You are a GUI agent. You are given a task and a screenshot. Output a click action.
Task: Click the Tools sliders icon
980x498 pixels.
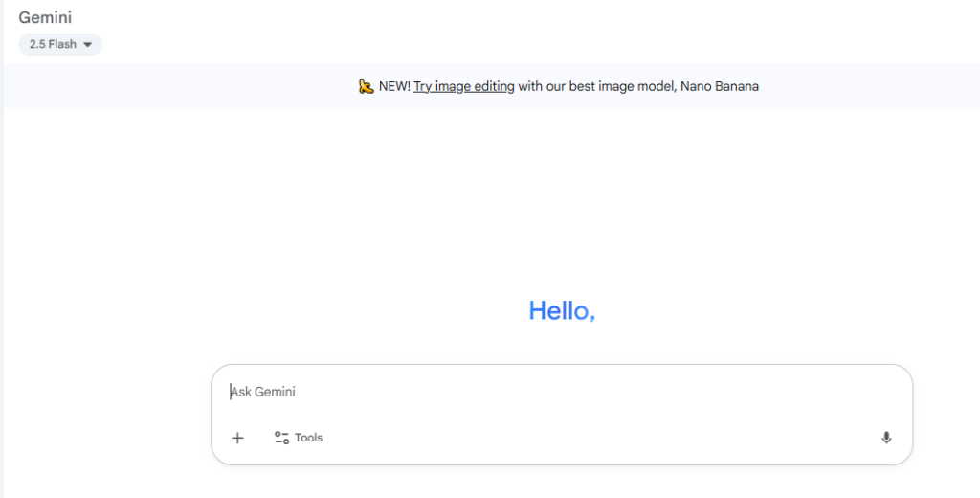click(x=281, y=438)
